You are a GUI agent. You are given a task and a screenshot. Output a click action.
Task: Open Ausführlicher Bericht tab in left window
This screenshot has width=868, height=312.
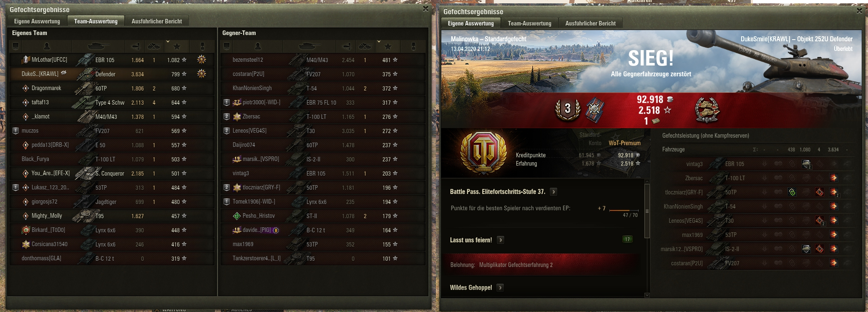pos(156,21)
